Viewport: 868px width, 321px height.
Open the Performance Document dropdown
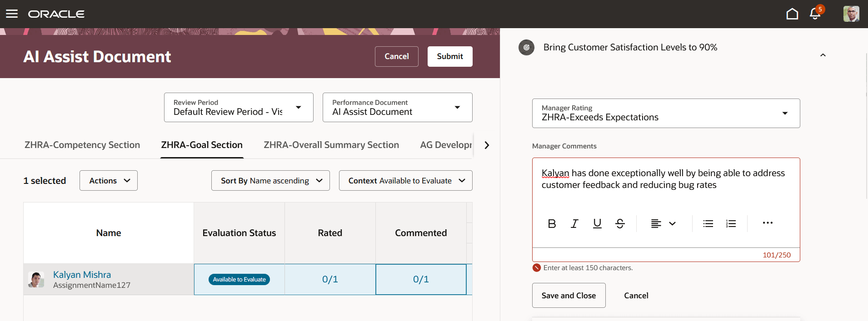(397, 107)
